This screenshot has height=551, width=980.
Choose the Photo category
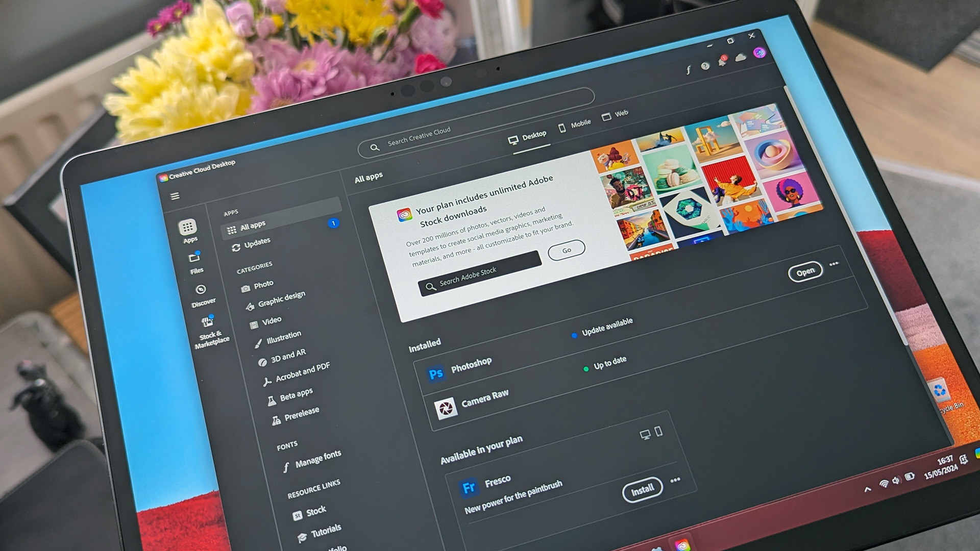click(257, 286)
